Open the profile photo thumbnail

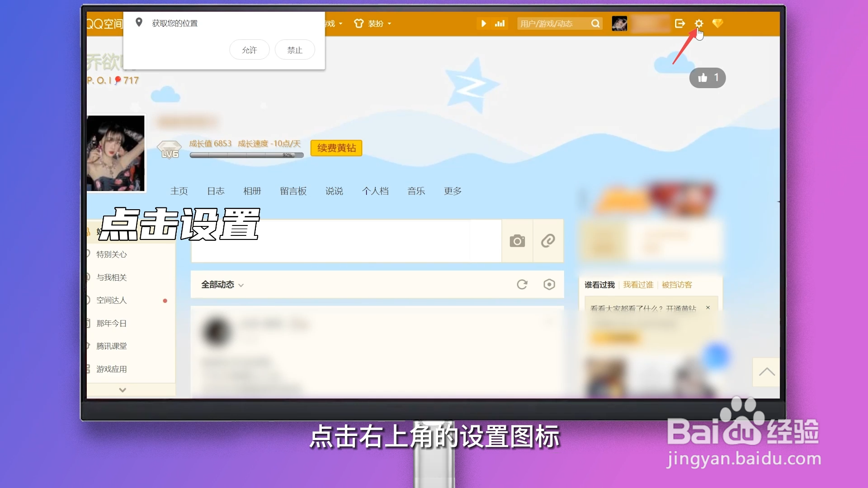pyautogui.click(x=116, y=153)
